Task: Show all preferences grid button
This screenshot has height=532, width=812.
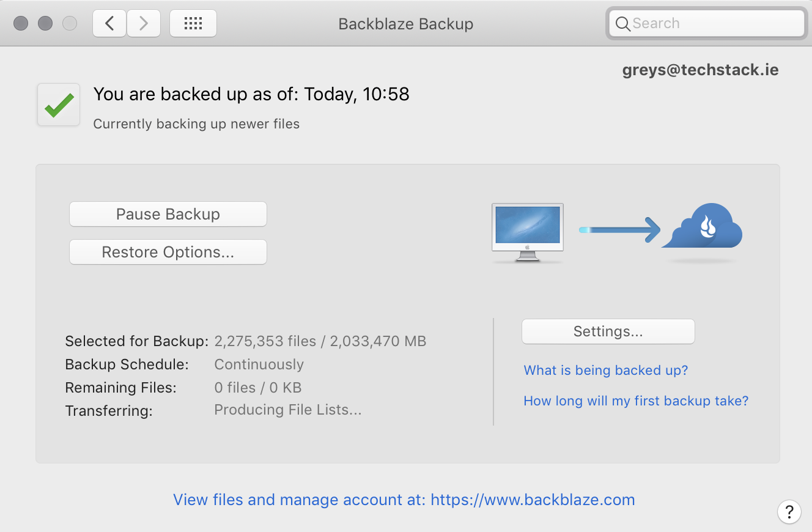Action: [x=193, y=23]
